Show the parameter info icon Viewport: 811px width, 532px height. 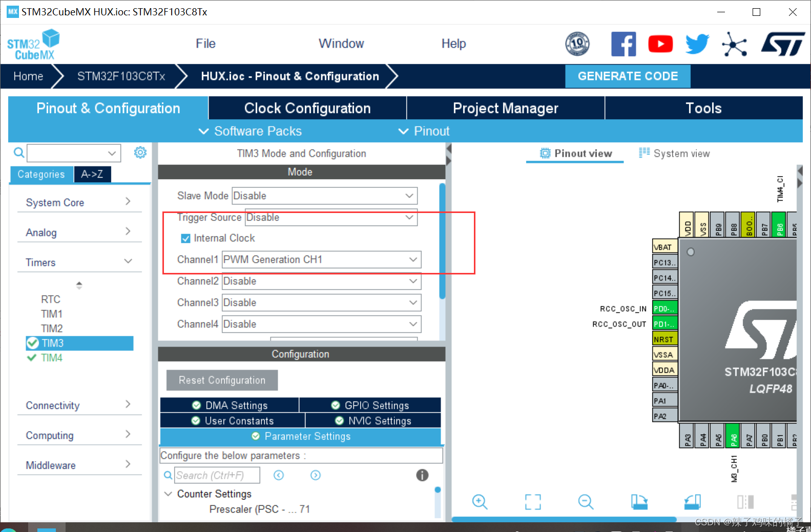[422, 475]
